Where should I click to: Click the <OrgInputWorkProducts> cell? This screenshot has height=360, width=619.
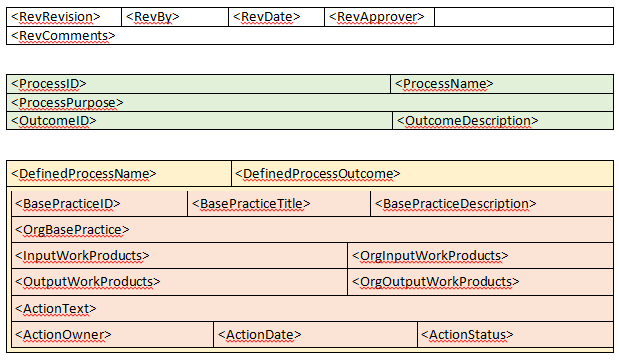click(x=480, y=256)
